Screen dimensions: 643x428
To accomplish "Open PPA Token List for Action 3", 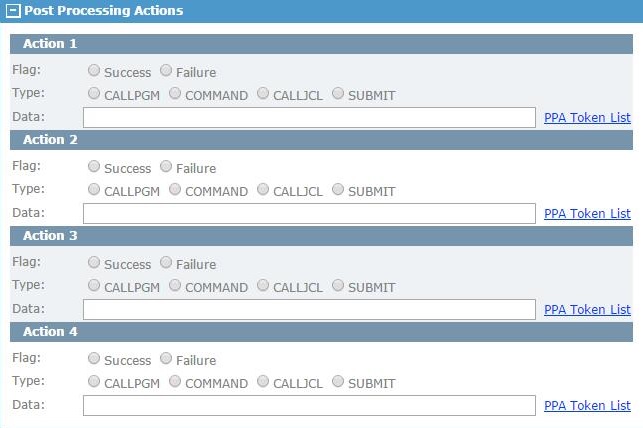I will tap(587, 310).
